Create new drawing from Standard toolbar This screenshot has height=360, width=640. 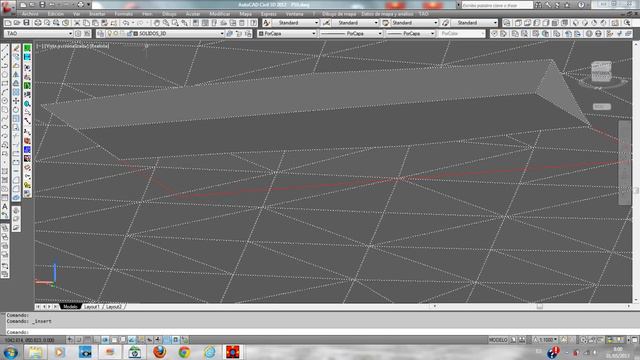(8, 23)
